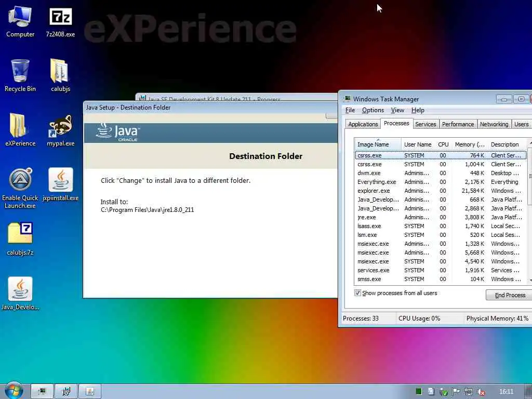Click the process list vertical scrollbar

[x=529, y=212]
